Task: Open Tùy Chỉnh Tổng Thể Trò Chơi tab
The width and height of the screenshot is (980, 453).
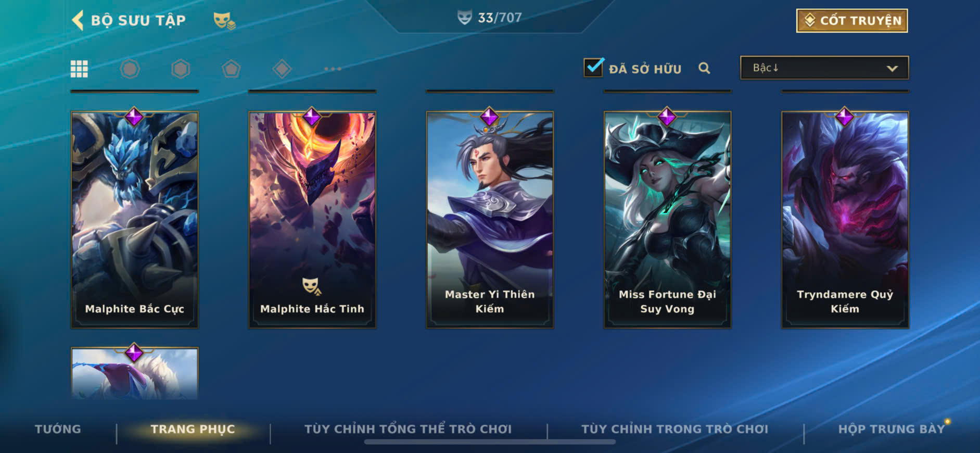Action: (408, 429)
